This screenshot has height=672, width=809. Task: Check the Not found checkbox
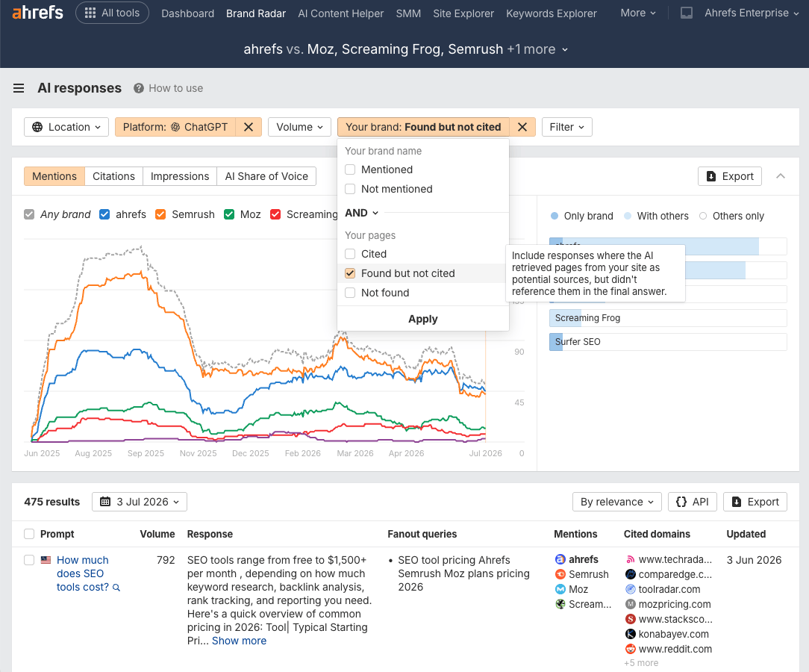[x=350, y=293]
